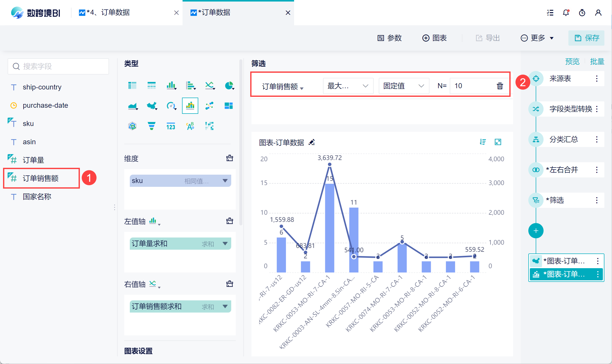The image size is (612, 364).
Task: Delete the 订单销售额 filter with trash icon
Action: click(500, 86)
